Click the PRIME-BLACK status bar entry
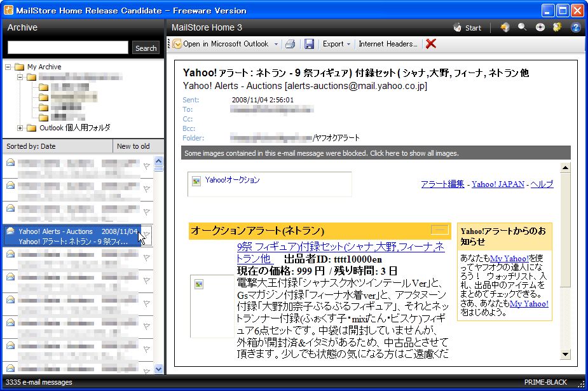 pyautogui.click(x=545, y=382)
